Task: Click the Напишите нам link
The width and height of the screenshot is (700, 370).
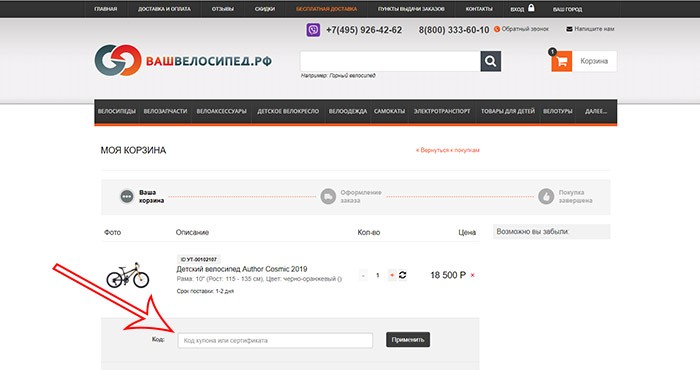Action: tap(594, 29)
